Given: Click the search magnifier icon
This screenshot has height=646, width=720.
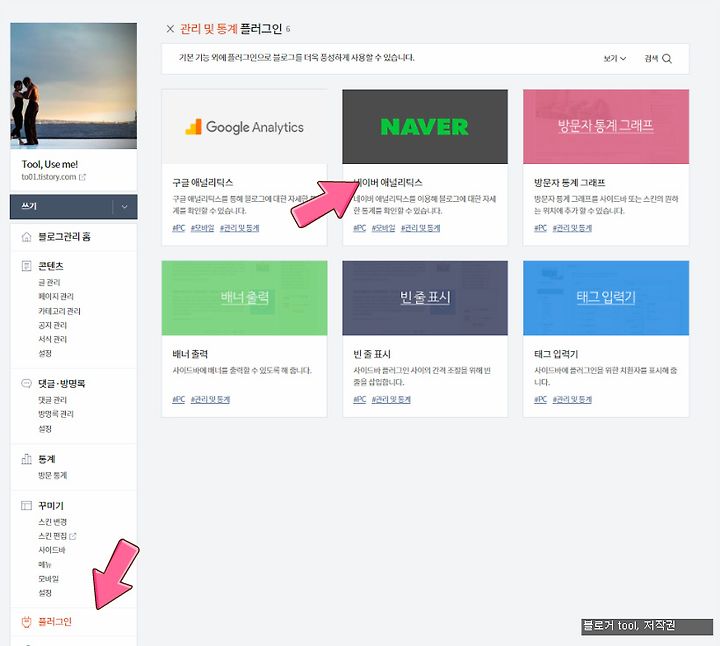Looking at the screenshot, I should 667,59.
